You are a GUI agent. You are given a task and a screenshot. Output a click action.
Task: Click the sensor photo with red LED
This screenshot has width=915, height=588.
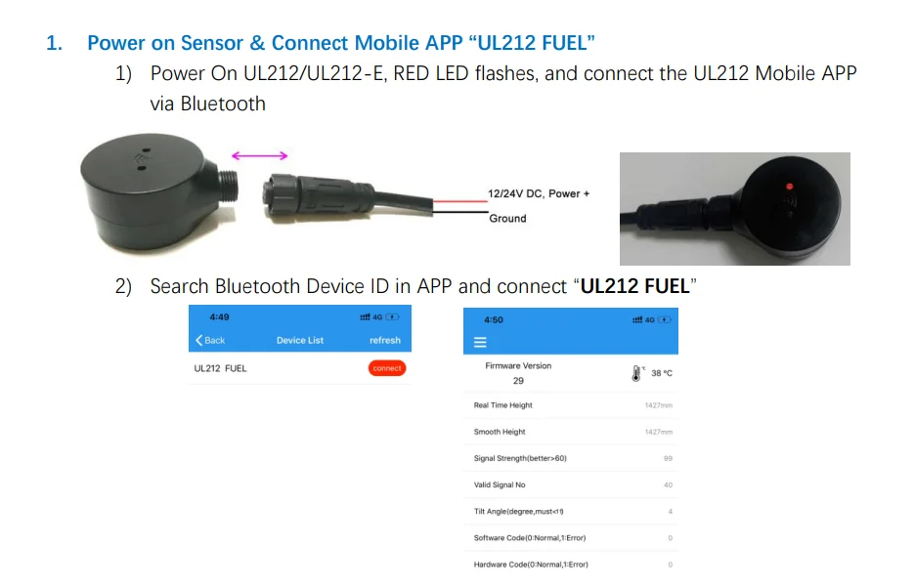pyautogui.click(x=735, y=209)
